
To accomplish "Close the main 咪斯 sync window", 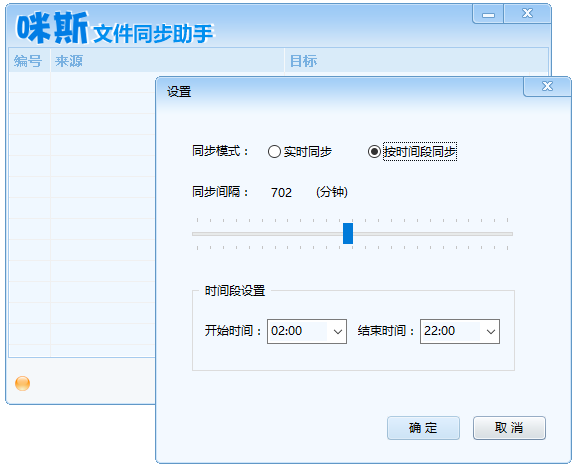I will (x=527, y=14).
